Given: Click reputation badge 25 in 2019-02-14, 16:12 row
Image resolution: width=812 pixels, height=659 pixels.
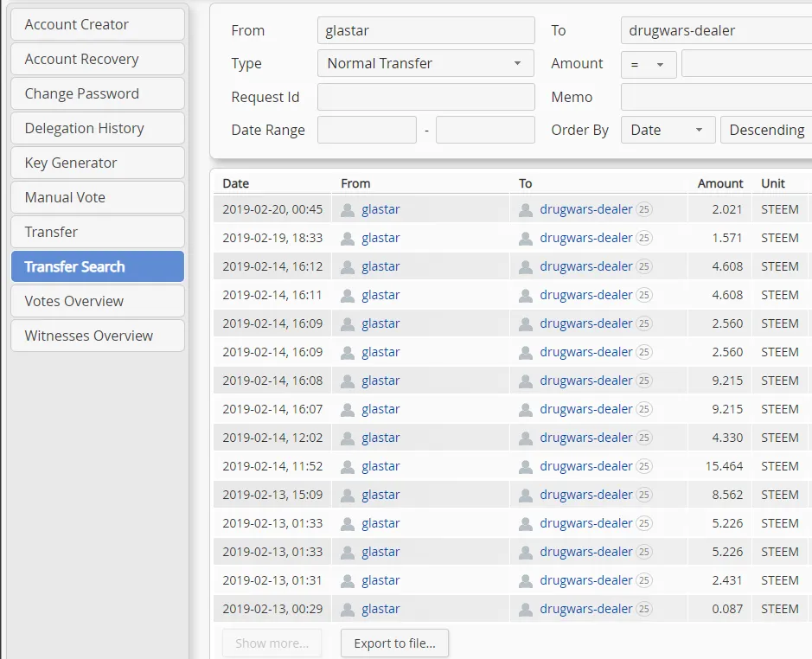Looking at the screenshot, I should 643,266.
